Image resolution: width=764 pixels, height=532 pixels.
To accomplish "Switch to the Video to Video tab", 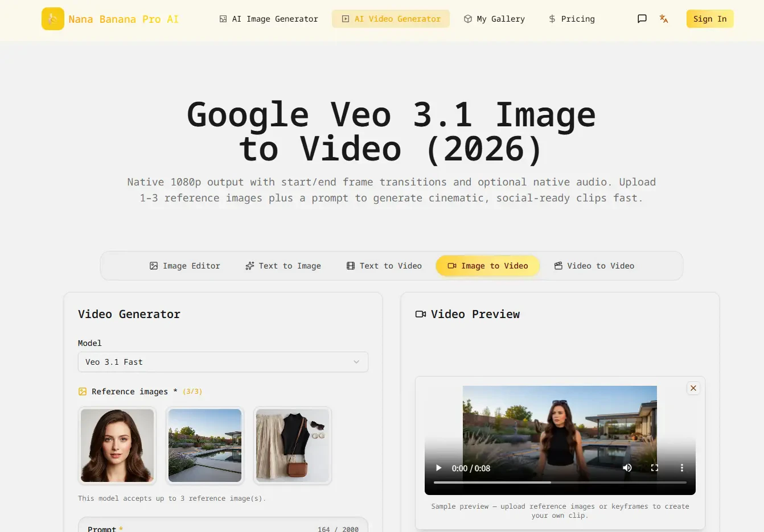I will [x=594, y=266].
